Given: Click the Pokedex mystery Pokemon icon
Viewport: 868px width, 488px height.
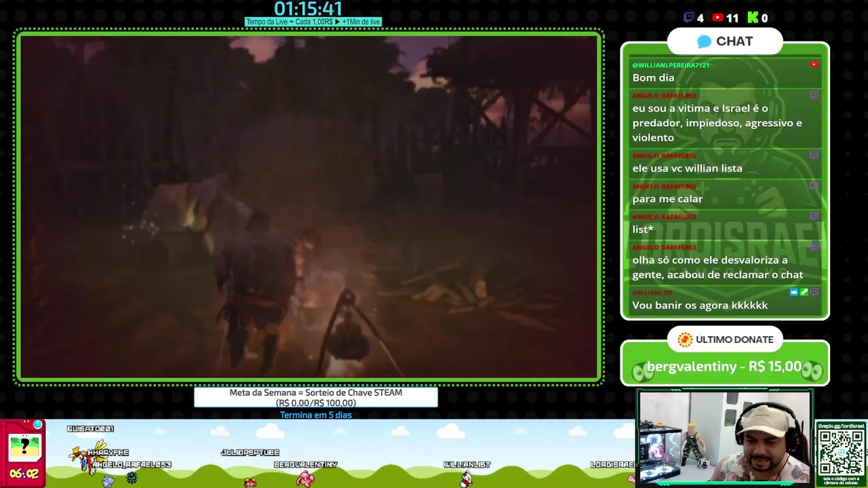Looking at the screenshot, I should point(24,447).
